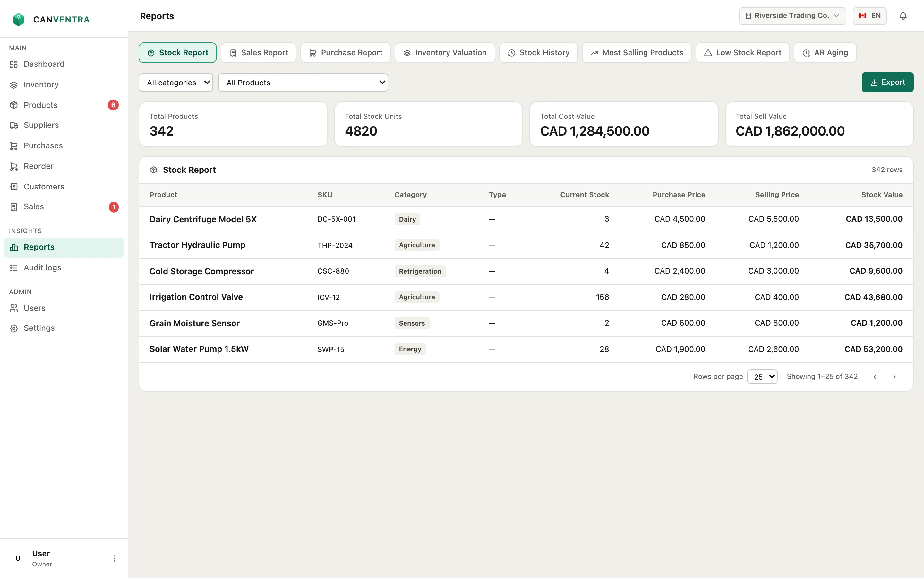Viewport: 924px width, 578px height.
Task: Go to the next page arrow
Action: [x=894, y=377]
